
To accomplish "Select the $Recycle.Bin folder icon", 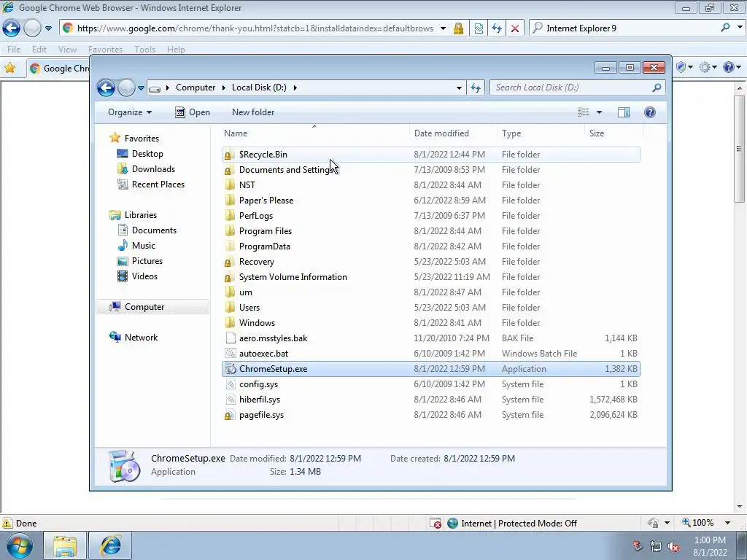I will [x=230, y=155].
